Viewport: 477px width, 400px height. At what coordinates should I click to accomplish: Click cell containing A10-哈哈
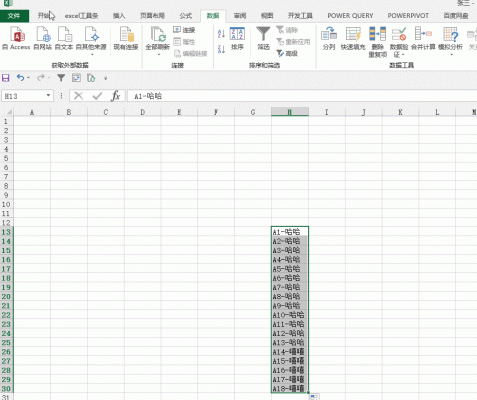[x=290, y=315]
